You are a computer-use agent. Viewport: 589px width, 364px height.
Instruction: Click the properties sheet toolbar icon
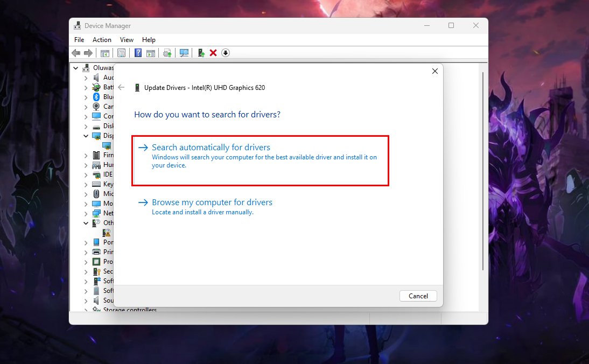point(121,53)
